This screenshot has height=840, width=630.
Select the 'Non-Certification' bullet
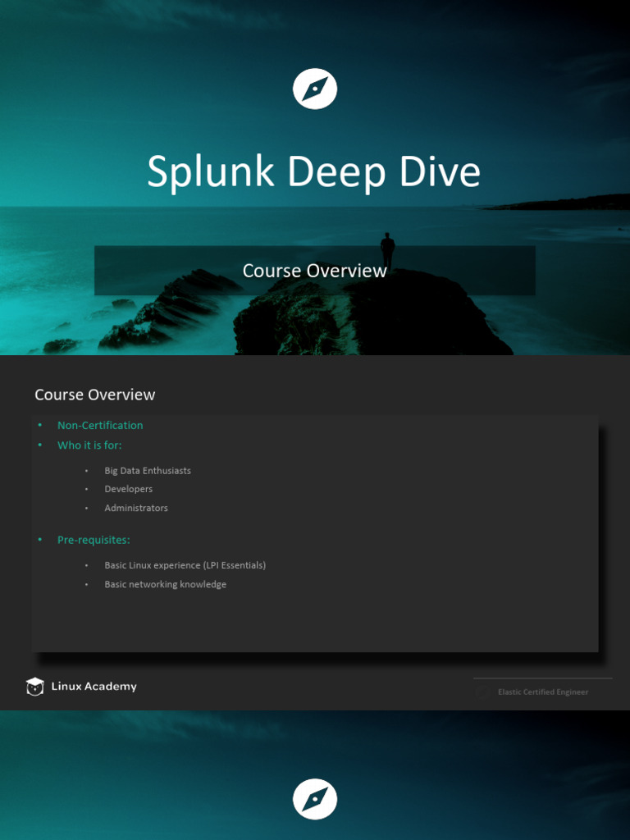100,426
